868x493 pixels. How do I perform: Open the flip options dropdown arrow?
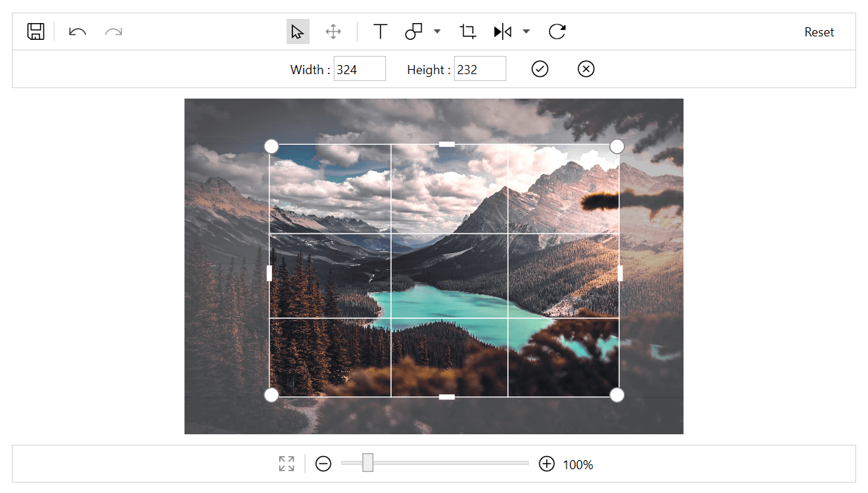526,31
